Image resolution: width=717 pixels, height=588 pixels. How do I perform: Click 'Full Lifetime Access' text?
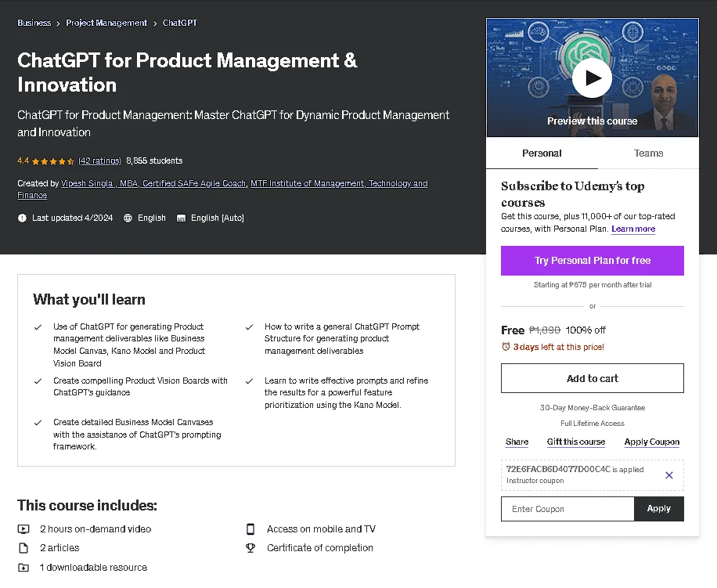click(x=593, y=424)
